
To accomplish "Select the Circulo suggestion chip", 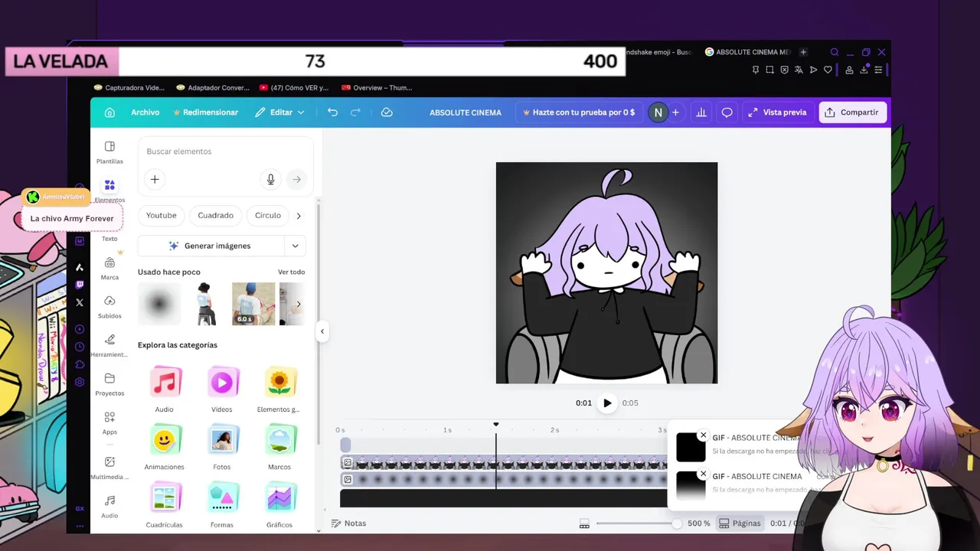I will point(268,215).
